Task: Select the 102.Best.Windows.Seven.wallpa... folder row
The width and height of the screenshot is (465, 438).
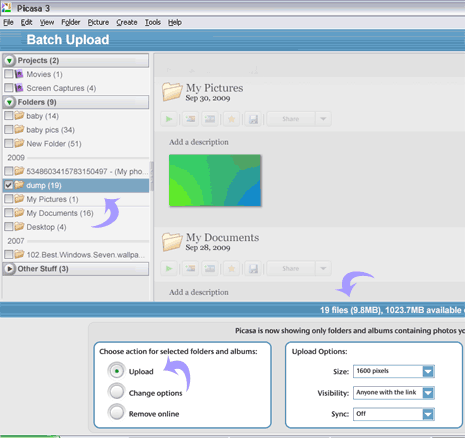Action: click(x=76, y=255)
